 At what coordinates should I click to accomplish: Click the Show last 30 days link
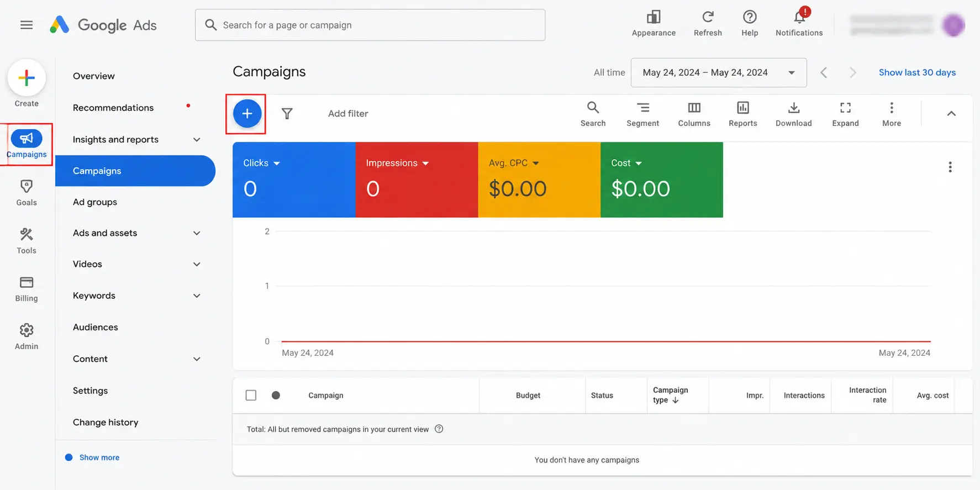click(917, 72)
